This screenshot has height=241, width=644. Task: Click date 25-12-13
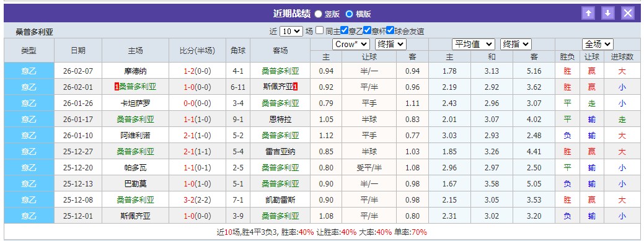pyautogui.click(x=78, y=184)
